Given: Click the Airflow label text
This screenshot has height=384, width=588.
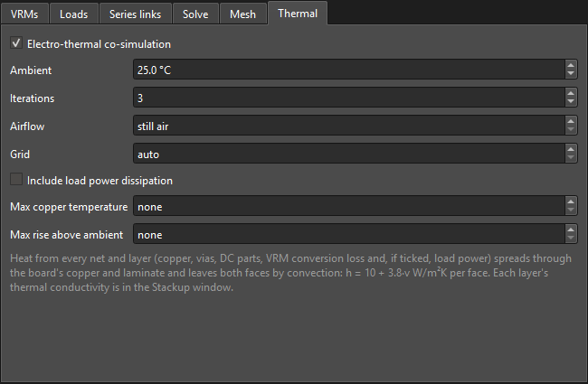Looking at the screenshot, I should pos(27,126).
